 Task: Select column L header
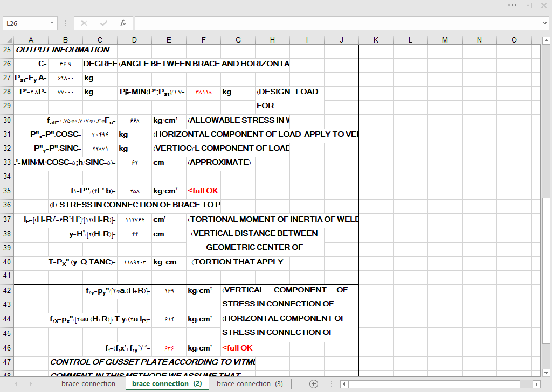click(410, 40)
